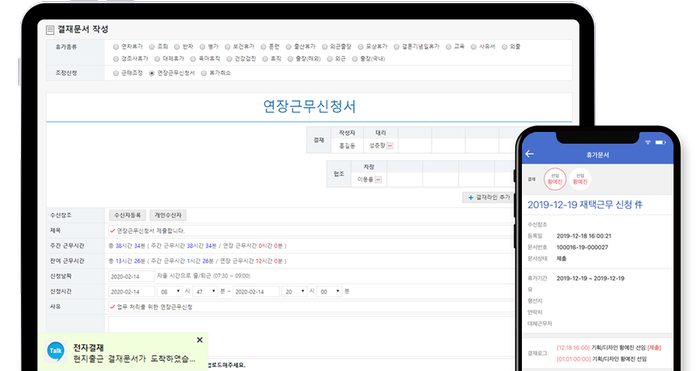Click the 잔여 근무시간 summary text
Image resolution: width=700 pixels, height=371 pixels.
[197, 261]
